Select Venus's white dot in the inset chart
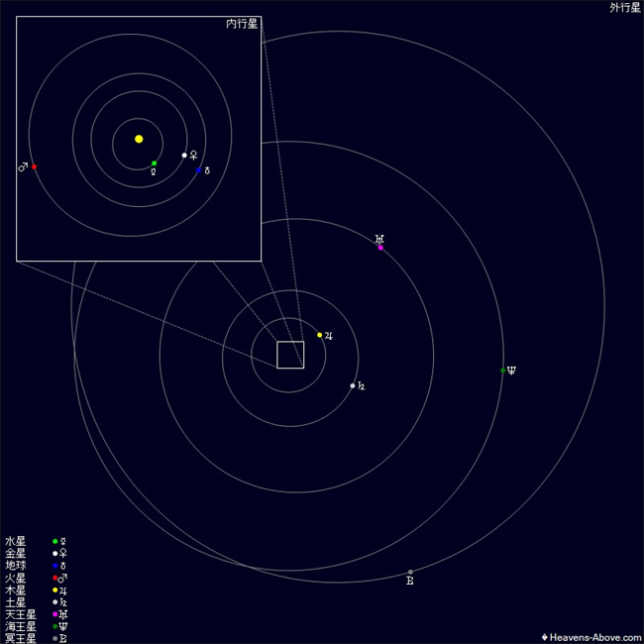644x644 pixels. 184,155
